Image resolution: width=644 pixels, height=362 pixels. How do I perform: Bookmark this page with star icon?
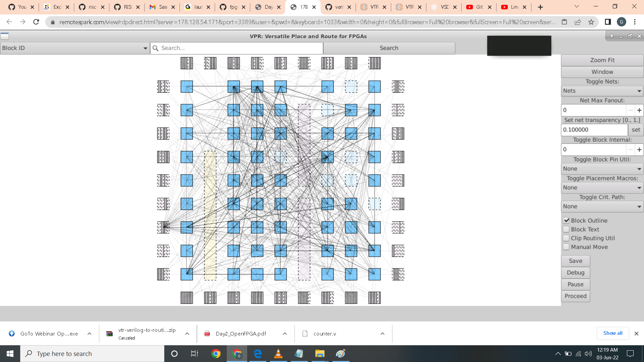(591, 22)
